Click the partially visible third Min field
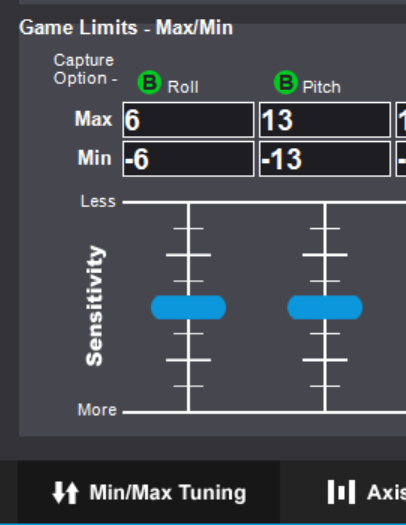Viewport: 406px width, 525px height. click(x=401, y=159)
